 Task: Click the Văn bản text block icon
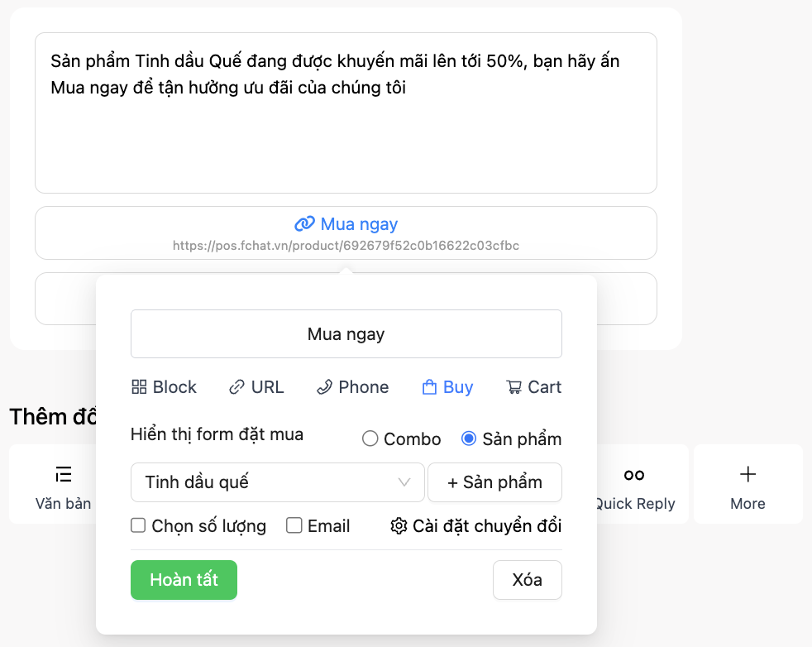[x=64, y=474]
